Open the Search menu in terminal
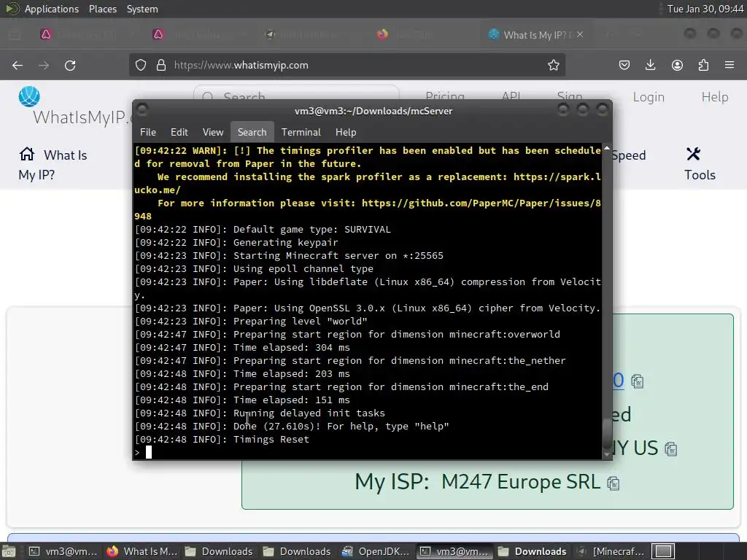The width and height of the screenshot is (747, 560). click(x=252, y=133)
